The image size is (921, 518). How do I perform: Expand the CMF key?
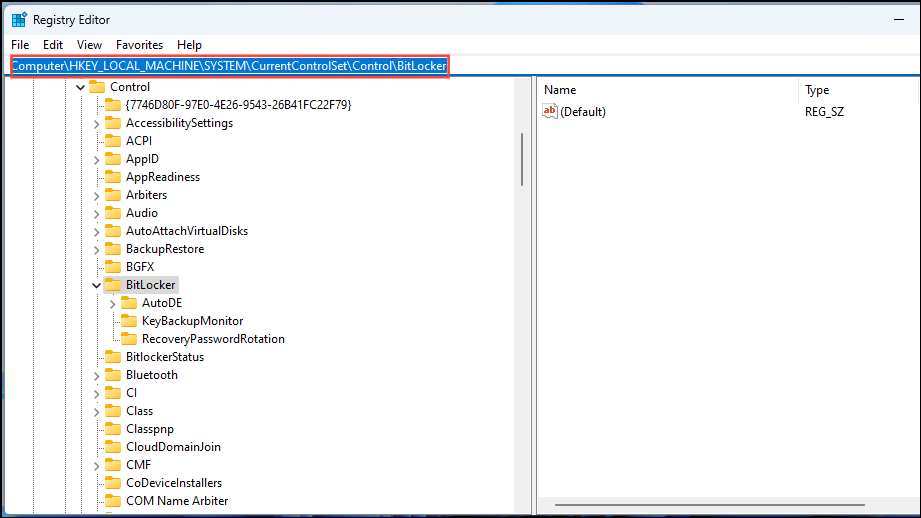[96, 466]
